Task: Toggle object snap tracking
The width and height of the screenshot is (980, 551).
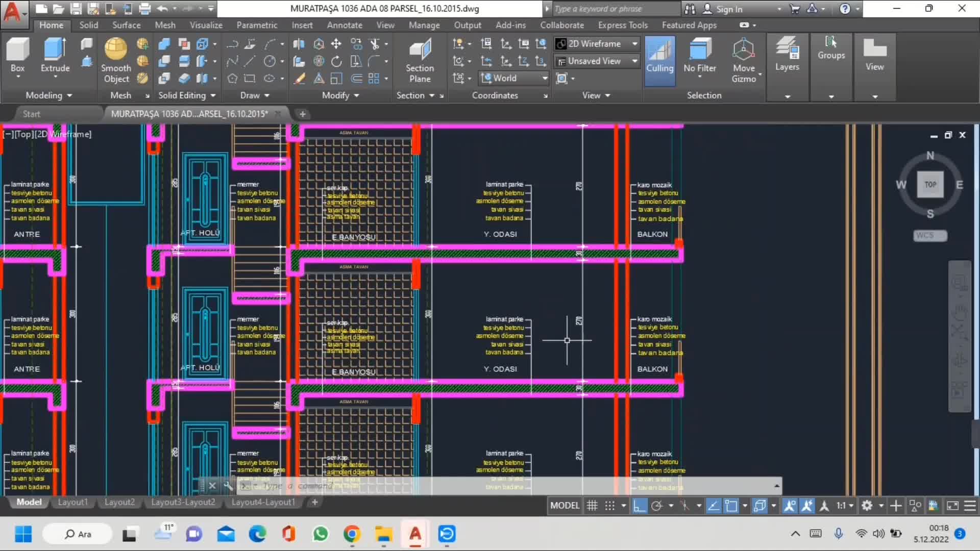Action: point(714,506)
